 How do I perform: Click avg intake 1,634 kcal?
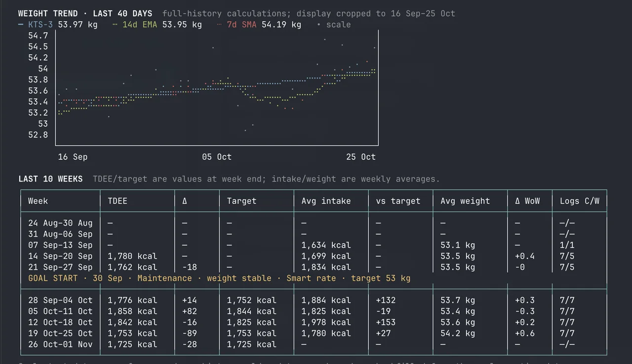click(326, 245)
